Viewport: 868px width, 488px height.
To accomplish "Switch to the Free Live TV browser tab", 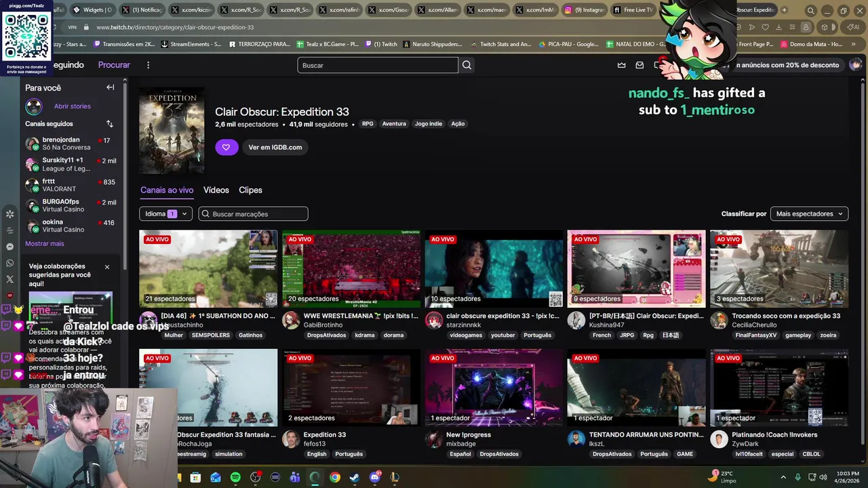I will pyautogui.click(x=633, y=10).
